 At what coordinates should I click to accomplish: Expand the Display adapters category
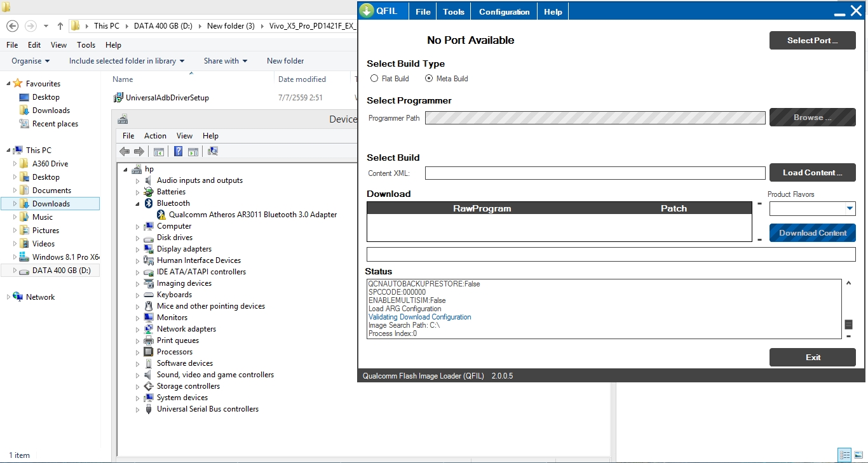[137, 249]
